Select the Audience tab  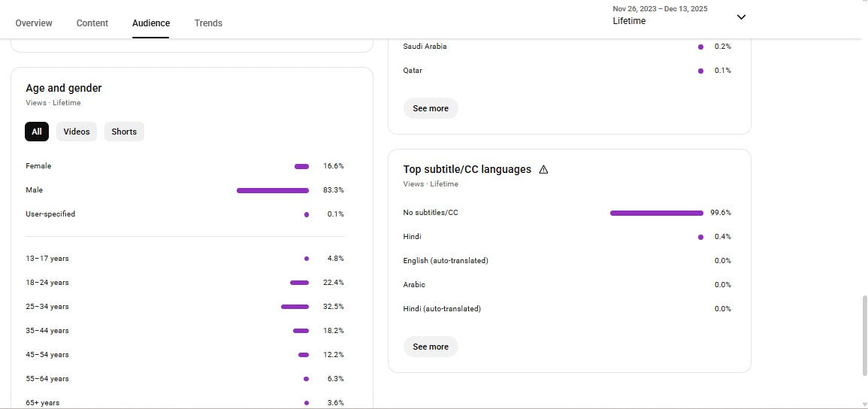coord(151,23)
